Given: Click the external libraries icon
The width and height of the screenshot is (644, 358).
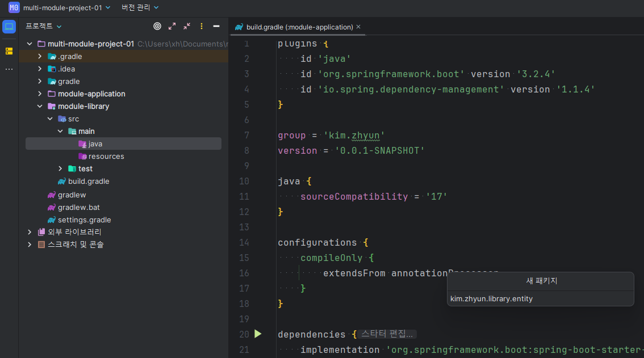Looking at the screenshot, I should 41,233.
